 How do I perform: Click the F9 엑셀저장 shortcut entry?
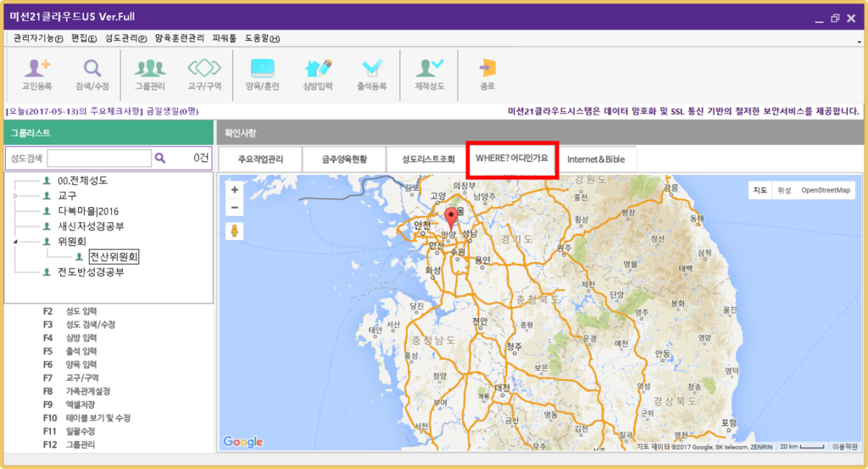tap(70, 405)
